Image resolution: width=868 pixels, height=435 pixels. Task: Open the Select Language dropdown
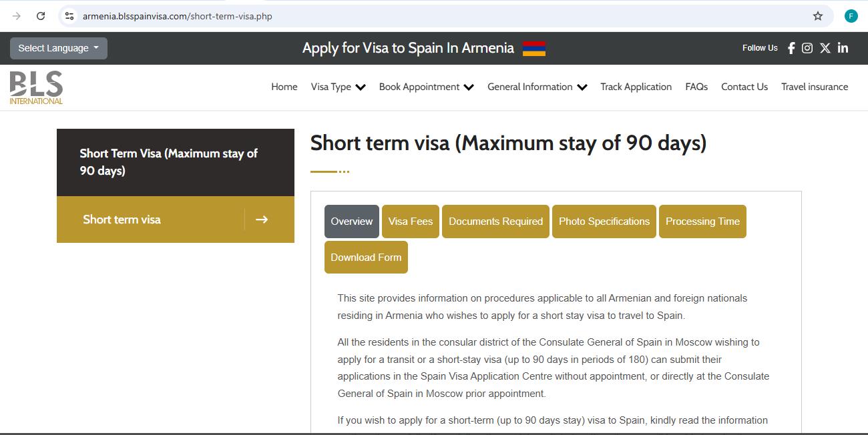point(58,47)
